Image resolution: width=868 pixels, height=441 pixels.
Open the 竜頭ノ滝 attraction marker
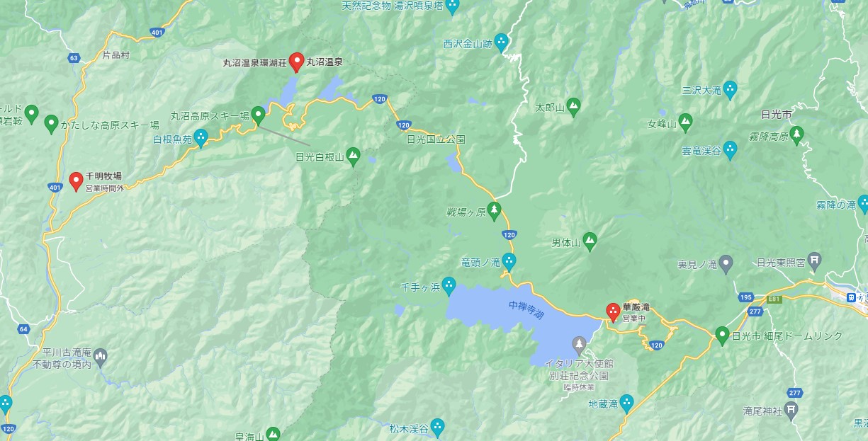coord(509,261)
